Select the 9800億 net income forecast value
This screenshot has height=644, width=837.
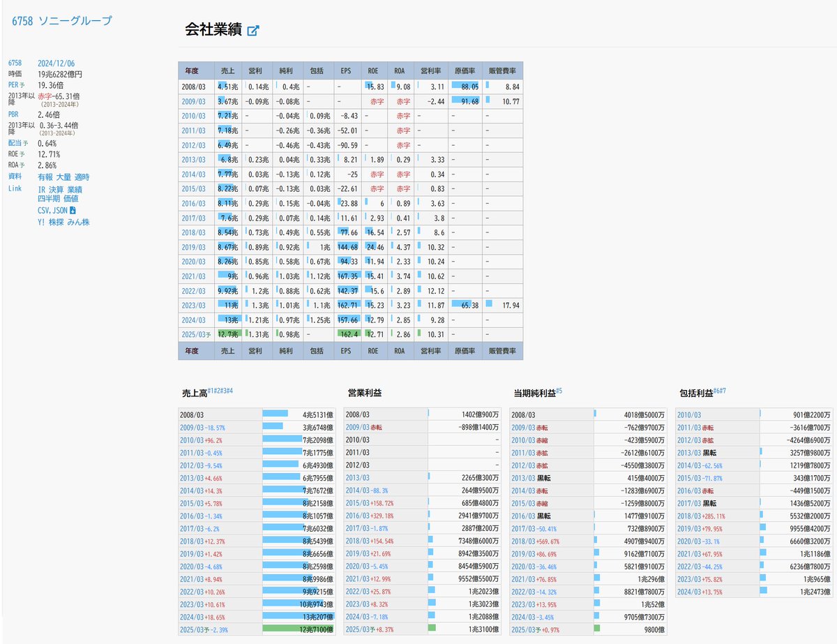point(653,629)
